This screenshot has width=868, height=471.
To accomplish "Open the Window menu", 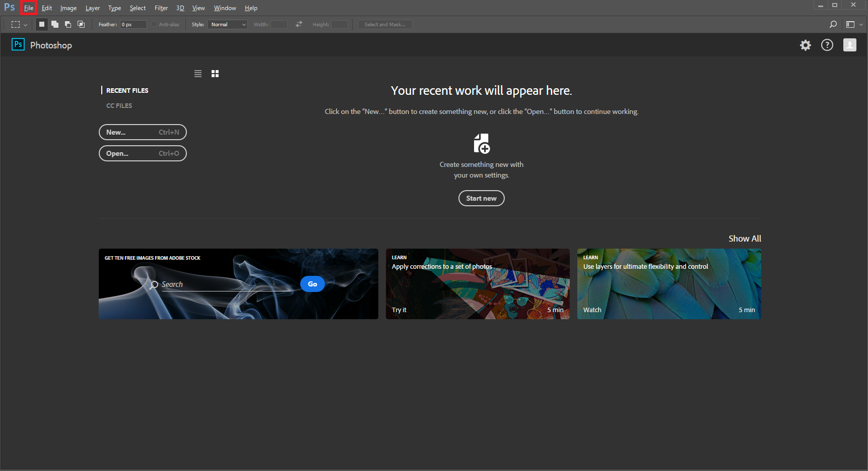I will point(225,8).
